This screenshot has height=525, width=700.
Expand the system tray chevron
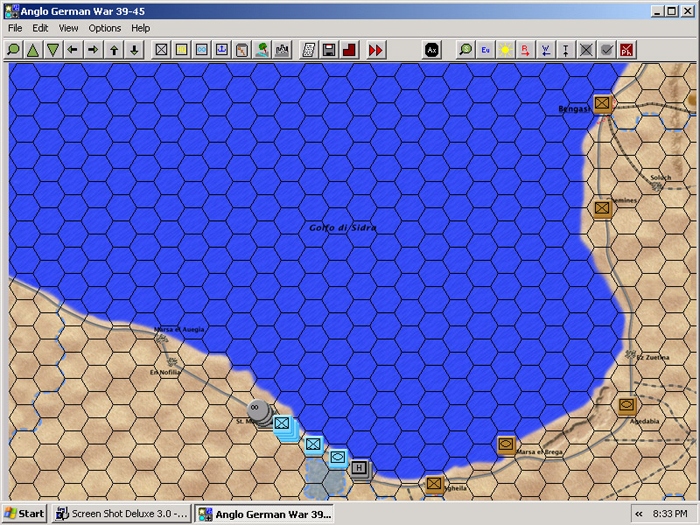tap(639, 514)
